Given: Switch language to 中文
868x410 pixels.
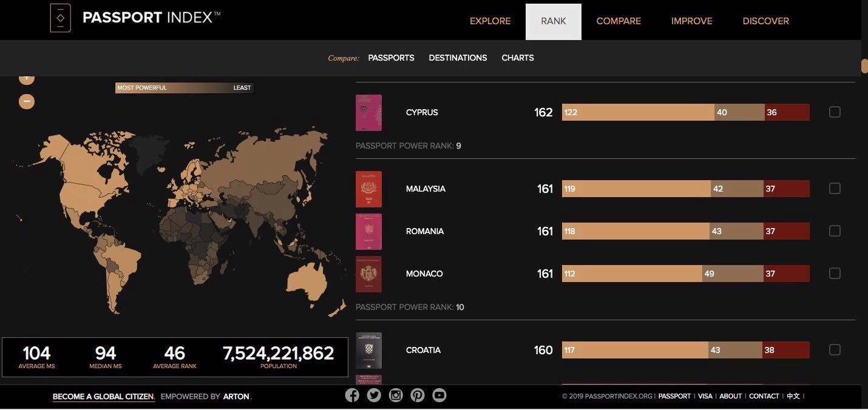Looking at the screenshot, I should (x=793, y=396).
